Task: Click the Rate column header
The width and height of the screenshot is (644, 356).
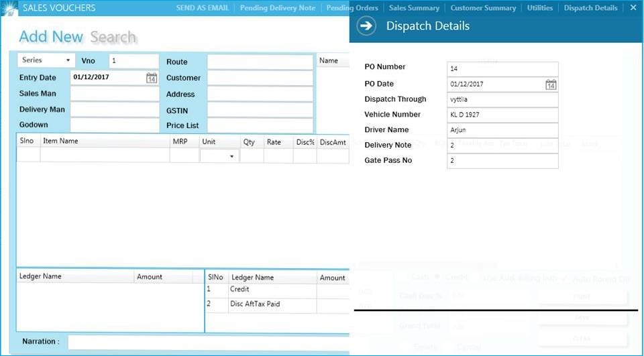Action: click(278, 142)
